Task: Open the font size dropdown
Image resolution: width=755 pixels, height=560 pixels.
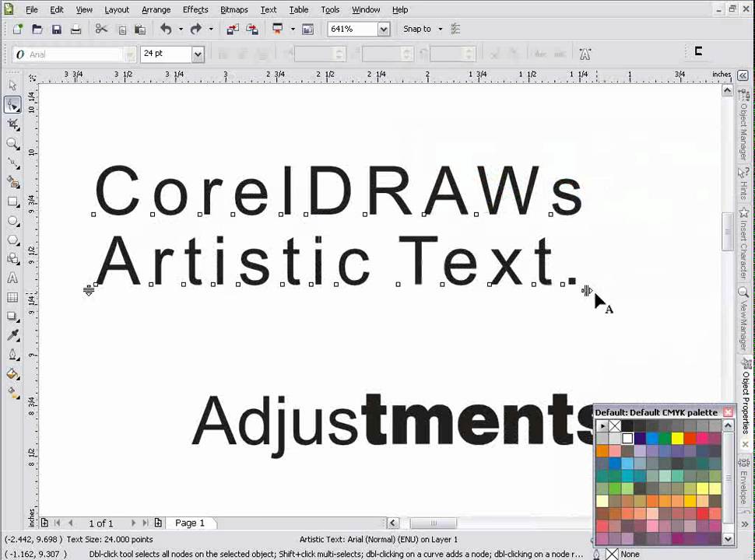Action: [x=198, y=54]
